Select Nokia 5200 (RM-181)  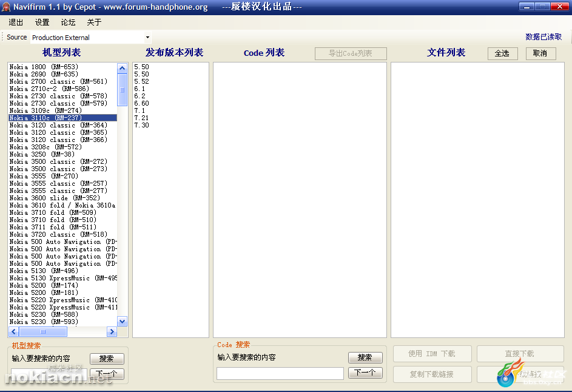click(62, 292)
